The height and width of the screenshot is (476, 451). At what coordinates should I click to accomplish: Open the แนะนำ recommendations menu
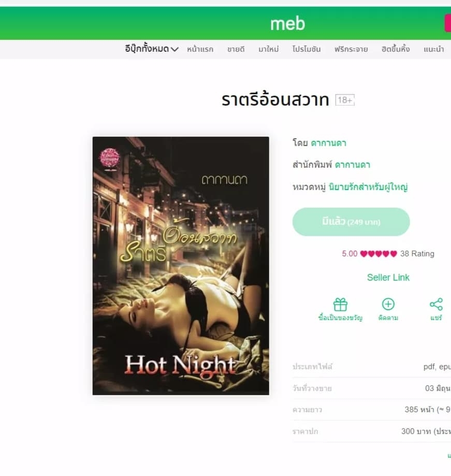(434, 49)
